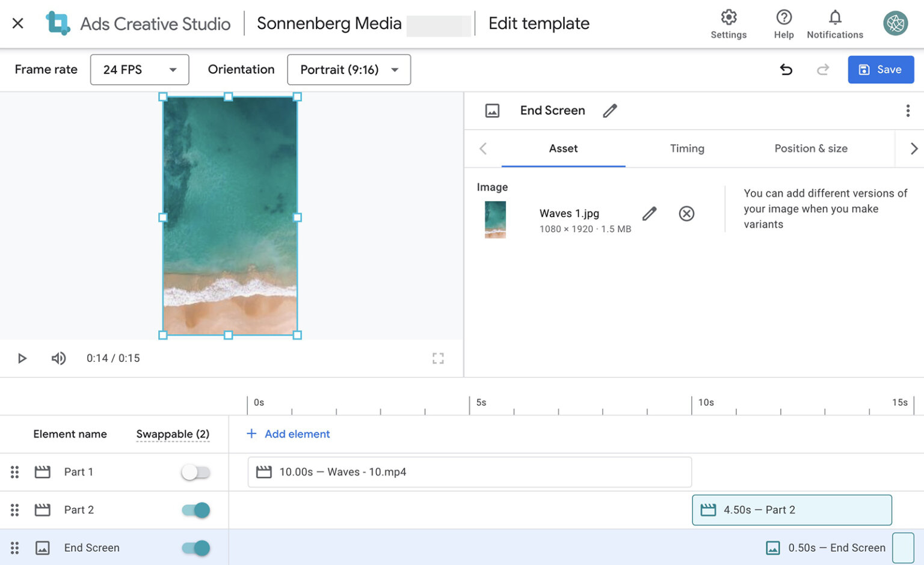
Task: Grab the drag handle for Part 1
Action: coord(15,472)
